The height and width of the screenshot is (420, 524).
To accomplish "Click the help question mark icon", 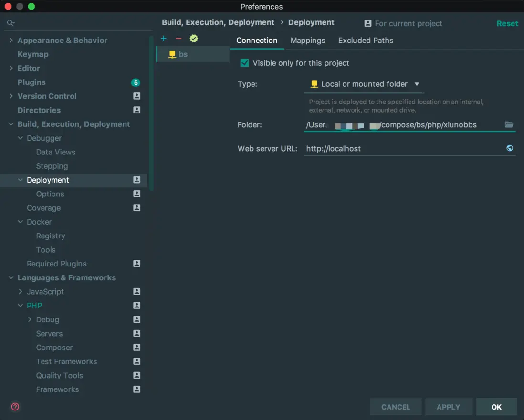I will click(x=15, y=407).
